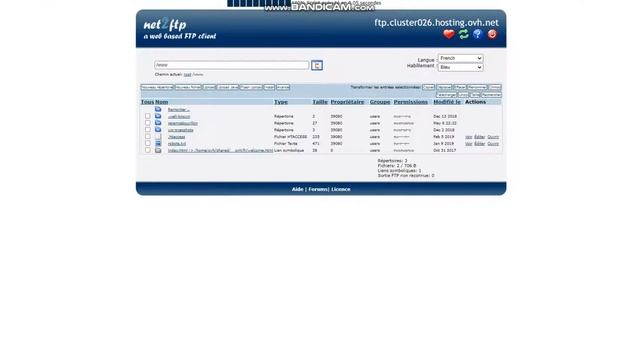This screenshot has width=640, height=360.
Task: Click the Forums footer link
Action: tap(318, 189)
